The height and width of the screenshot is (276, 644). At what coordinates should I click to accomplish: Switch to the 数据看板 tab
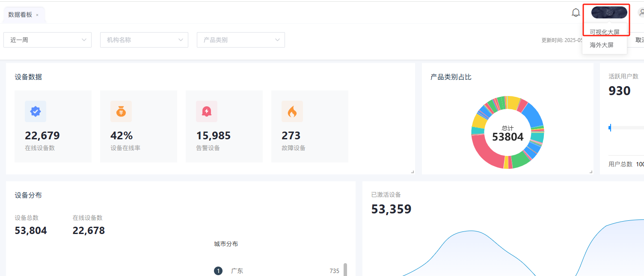click(20, 15)
